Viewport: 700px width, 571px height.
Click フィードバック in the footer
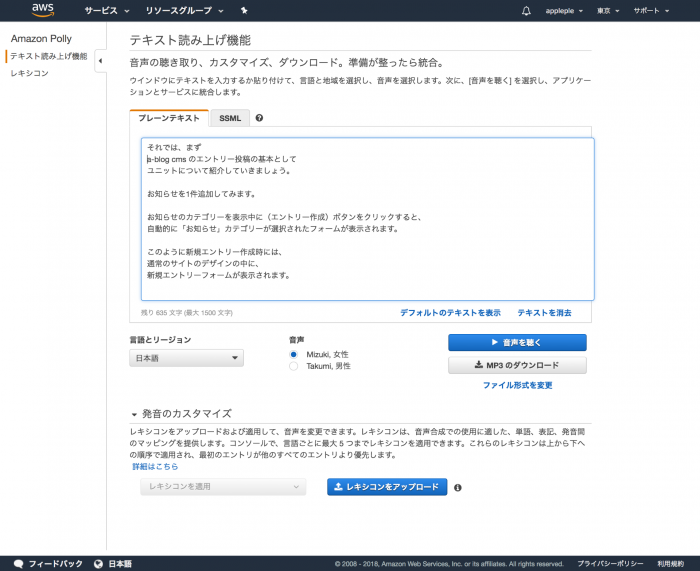pos(55,564)
